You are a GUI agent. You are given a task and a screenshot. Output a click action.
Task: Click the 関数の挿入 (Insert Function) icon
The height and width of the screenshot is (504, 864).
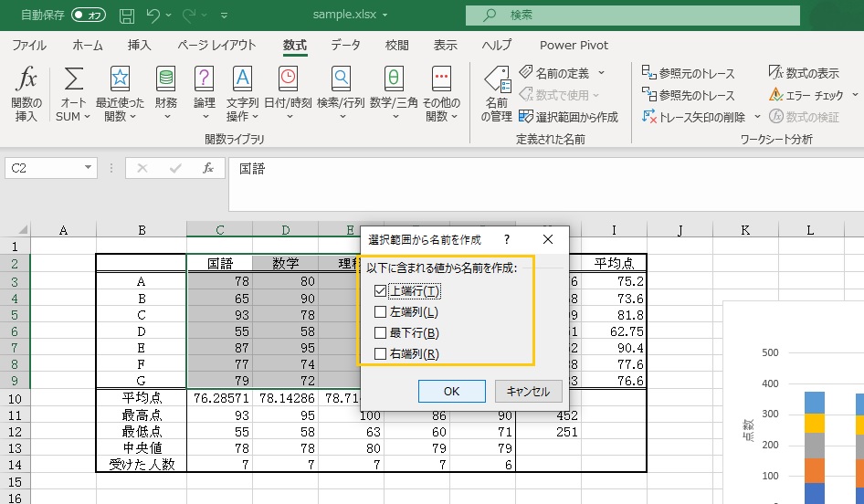tap(27, 79)
